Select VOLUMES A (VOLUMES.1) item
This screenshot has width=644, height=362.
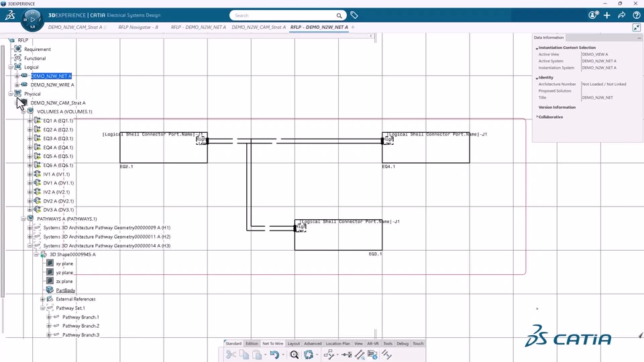click(x=64, y=112)
